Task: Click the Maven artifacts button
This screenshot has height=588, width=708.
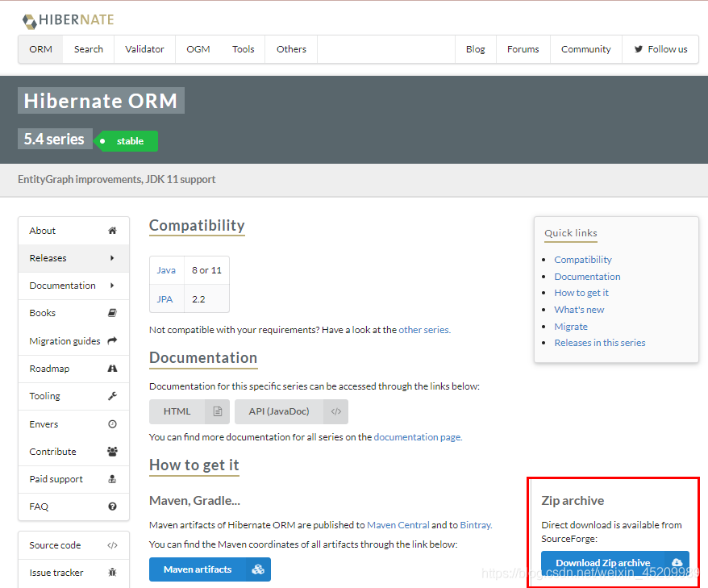Action: pyautogui.click(x=210, y=569)
